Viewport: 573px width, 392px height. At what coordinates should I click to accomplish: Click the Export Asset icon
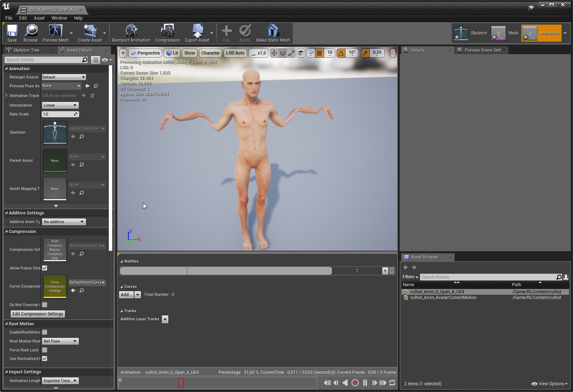(197, 33)
